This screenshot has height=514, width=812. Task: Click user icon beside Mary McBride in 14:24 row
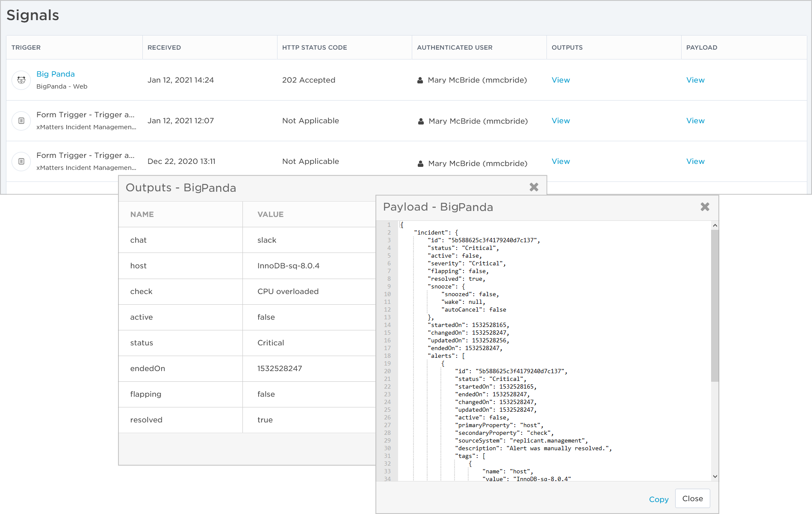[x=420, y=80]
